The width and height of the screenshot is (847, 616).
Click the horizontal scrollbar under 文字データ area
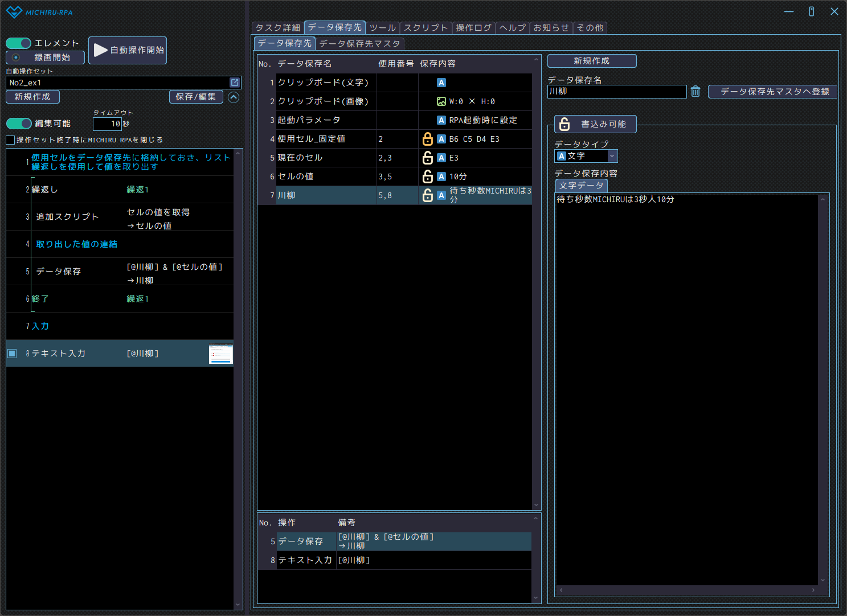coord(687,590)
